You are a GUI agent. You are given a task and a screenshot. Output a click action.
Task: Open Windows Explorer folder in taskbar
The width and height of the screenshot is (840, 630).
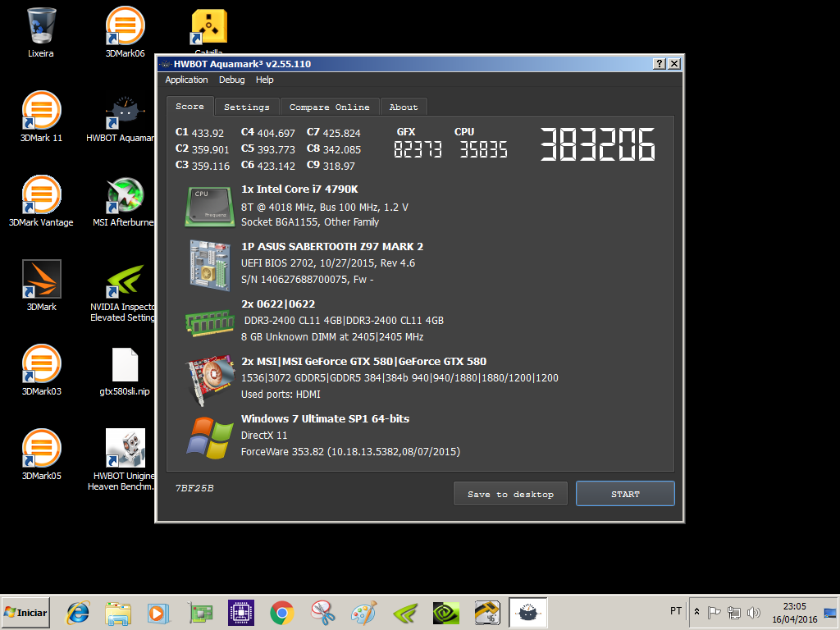(x=118, y=612)
